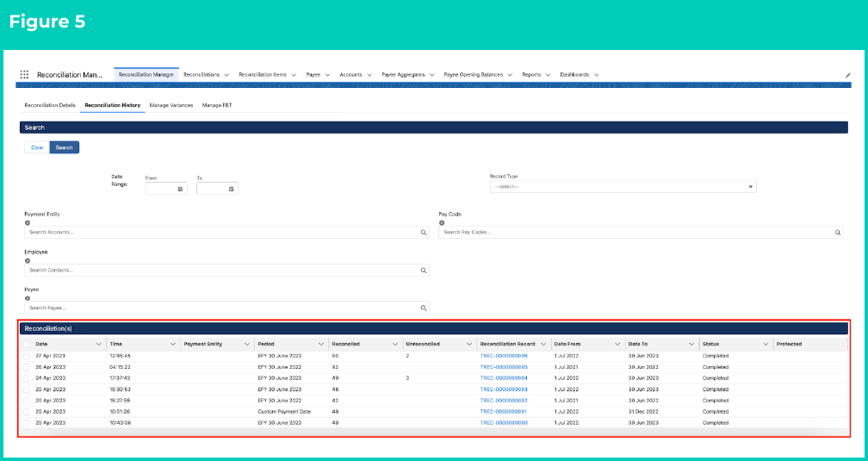
Task: Click the Clear button
Action: point(37,147)
